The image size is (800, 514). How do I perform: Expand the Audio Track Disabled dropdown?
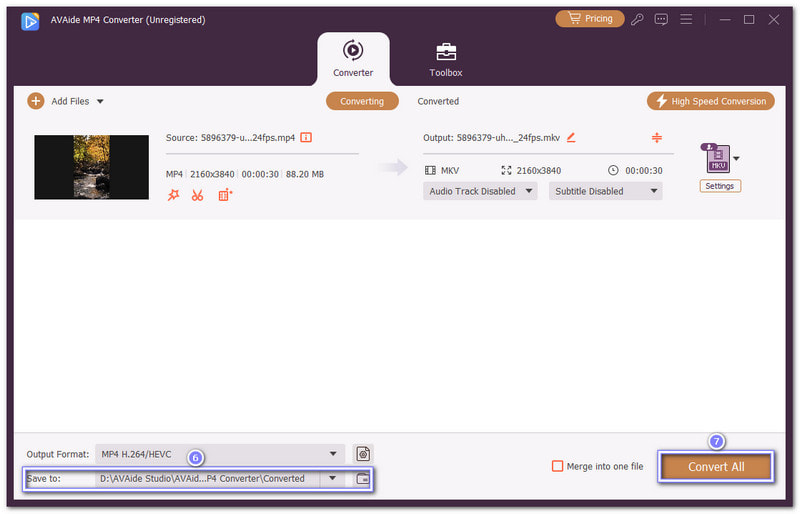click(x=480, y=191)
